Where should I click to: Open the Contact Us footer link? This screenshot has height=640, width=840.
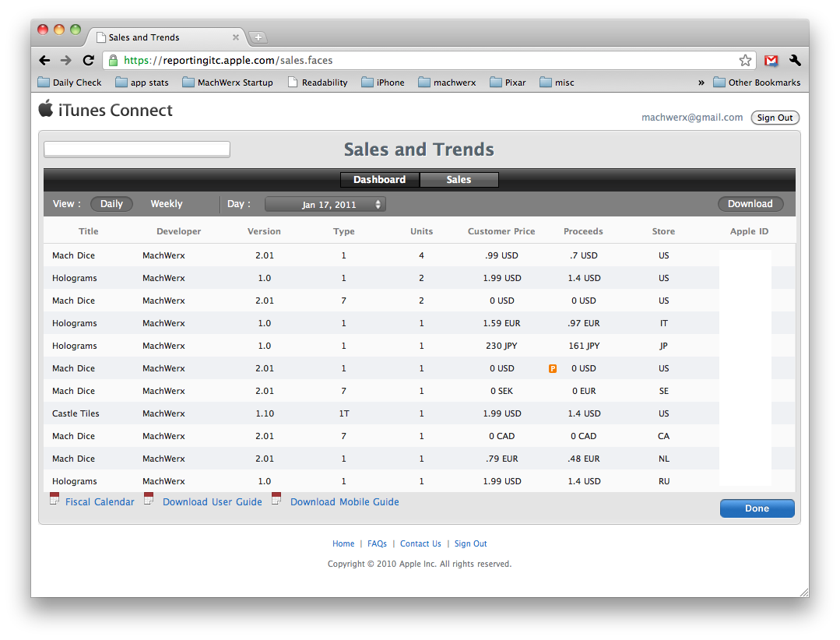(420, 543)
